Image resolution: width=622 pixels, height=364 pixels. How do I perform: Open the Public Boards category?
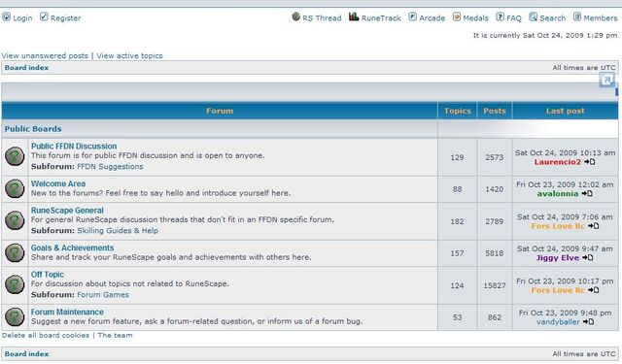(x=33, y=129)
